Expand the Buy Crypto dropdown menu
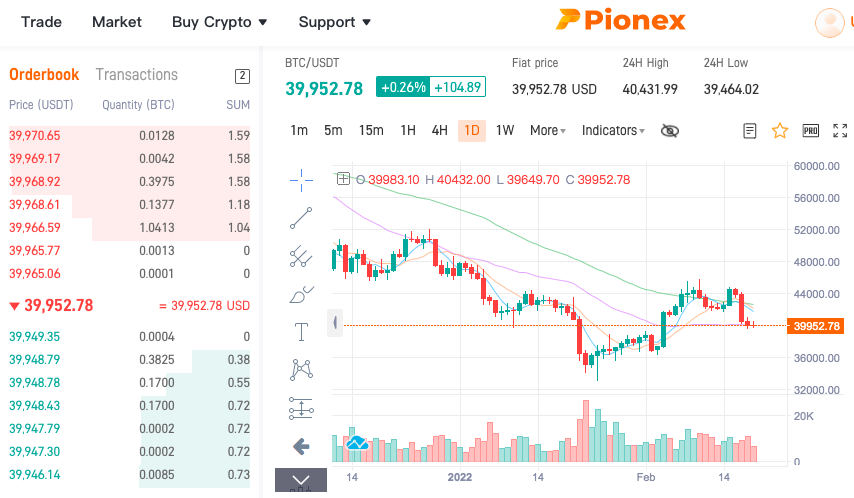The height and width of the screenshot is (498, 854). pos(219,22)
